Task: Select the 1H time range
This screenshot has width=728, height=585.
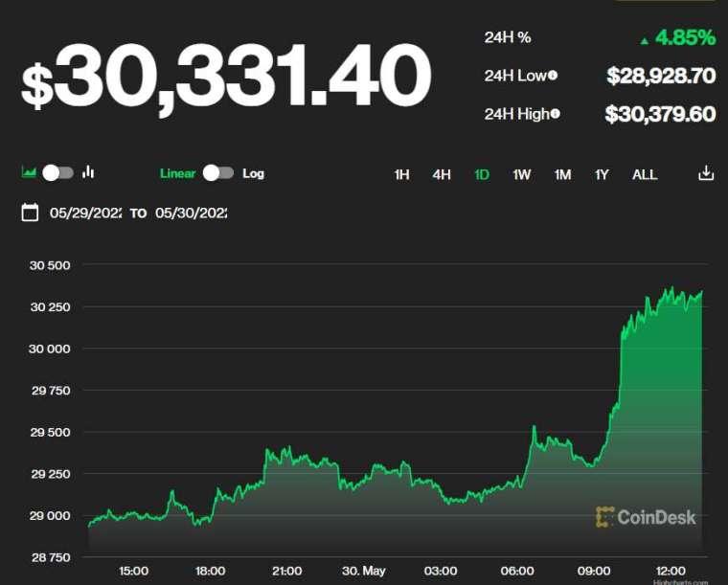Action: point(401,174)
